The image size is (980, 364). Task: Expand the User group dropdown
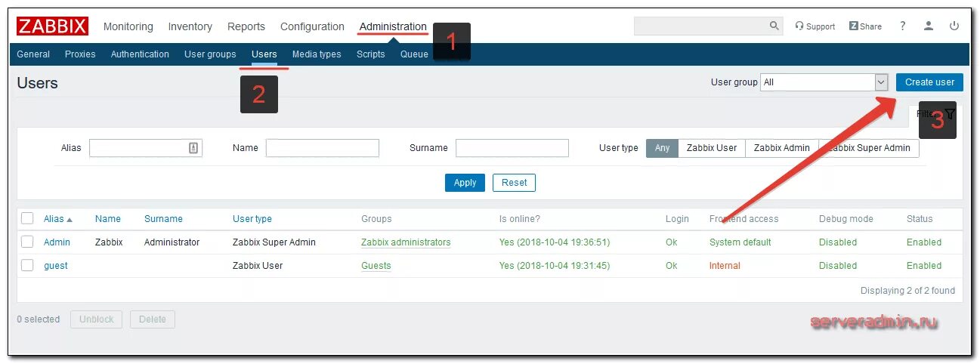[824, 82]
